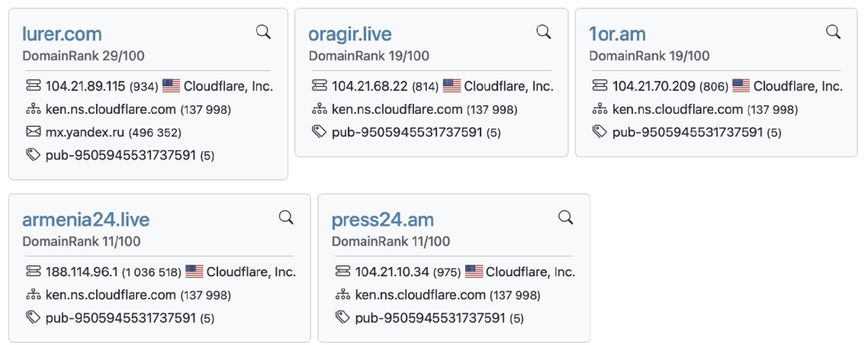Click the tag icon in the press24.am card
This screenshot has width=868, height=345.
(343, 318)
